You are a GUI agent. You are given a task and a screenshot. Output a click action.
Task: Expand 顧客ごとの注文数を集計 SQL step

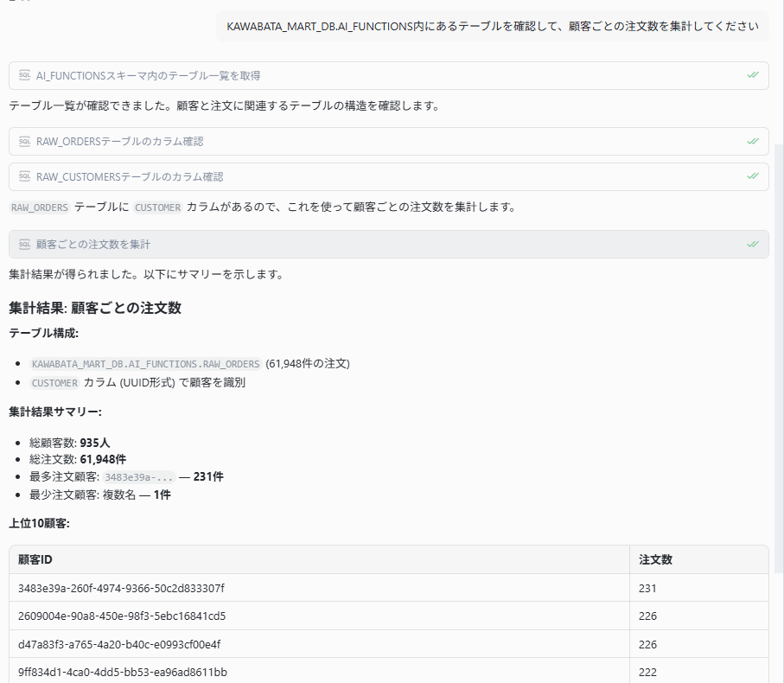388,244
